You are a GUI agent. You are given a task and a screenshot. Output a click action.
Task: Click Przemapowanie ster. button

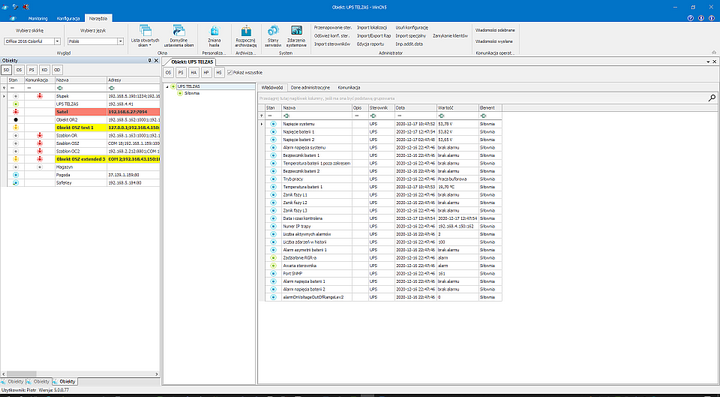333,28
